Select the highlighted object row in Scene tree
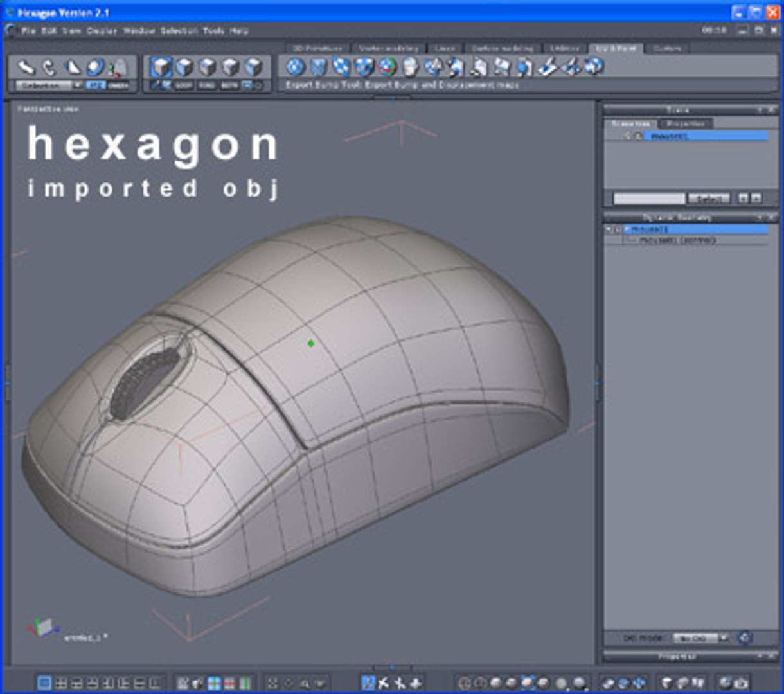784x694 pixels. [706, 136]
